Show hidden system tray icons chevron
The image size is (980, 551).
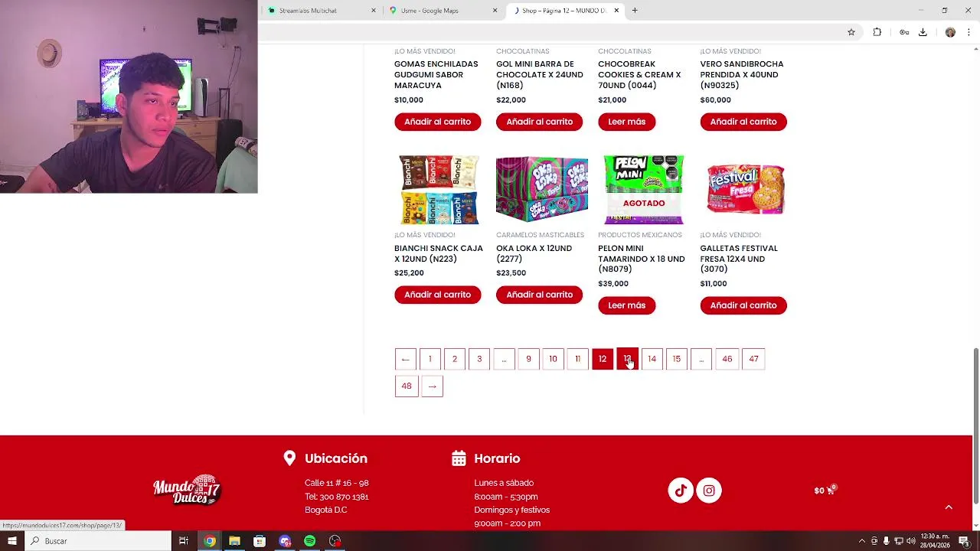click(862, 541)
